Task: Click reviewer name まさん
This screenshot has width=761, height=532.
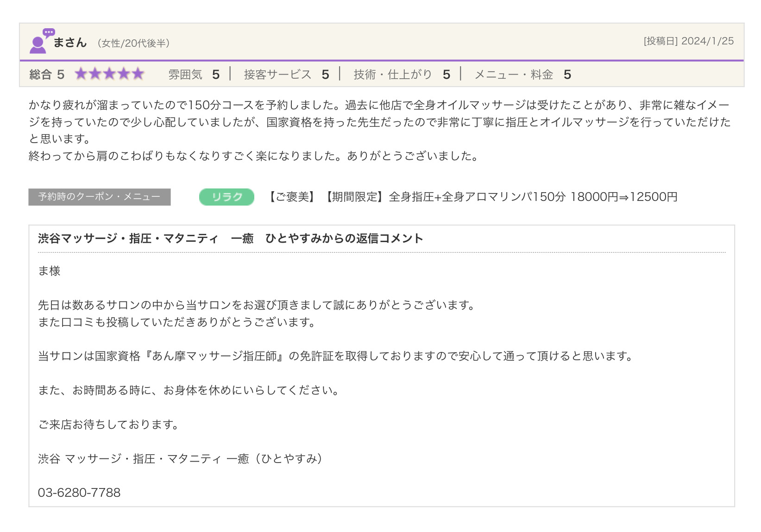Action: pos(70,43)
